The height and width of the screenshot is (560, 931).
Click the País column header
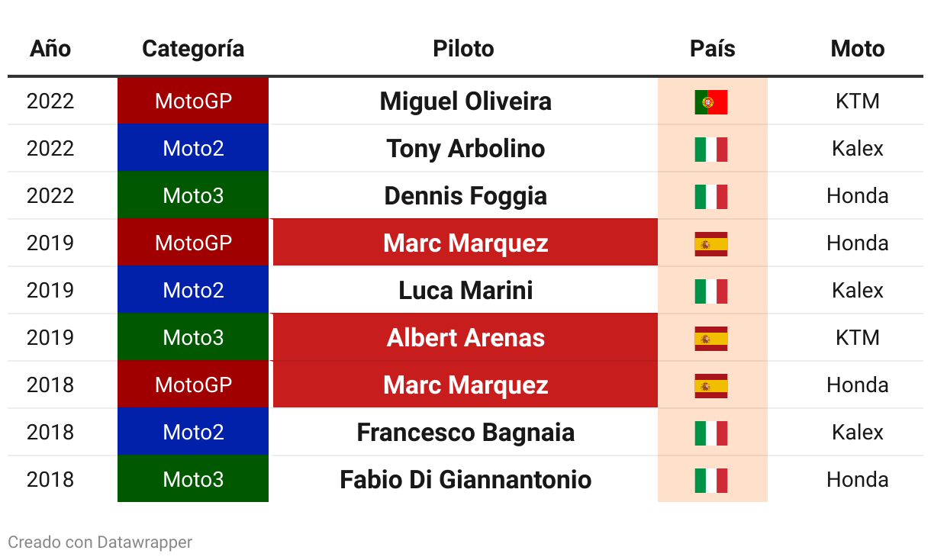[x=712, y=49]
